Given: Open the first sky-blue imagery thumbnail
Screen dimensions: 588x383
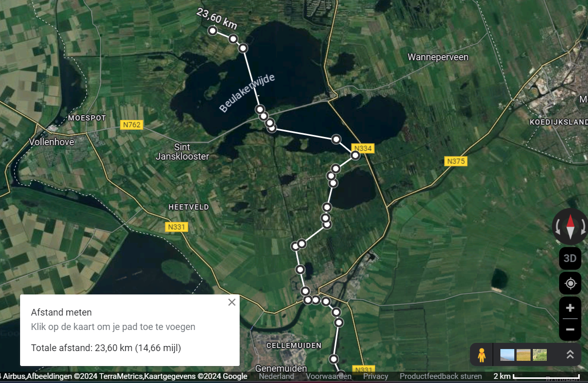Looking at the screenshot, I should [x=507, y=355].
